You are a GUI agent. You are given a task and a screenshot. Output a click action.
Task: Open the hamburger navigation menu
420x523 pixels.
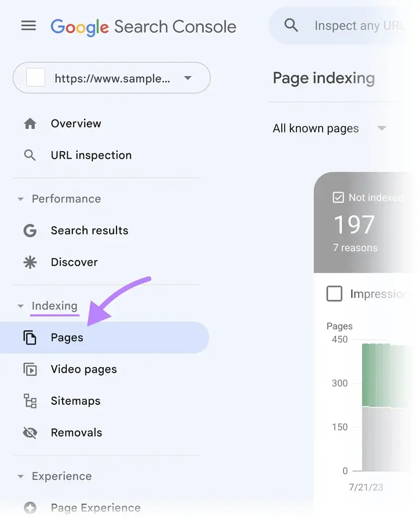pyautogui.click(x=29, y=26)
